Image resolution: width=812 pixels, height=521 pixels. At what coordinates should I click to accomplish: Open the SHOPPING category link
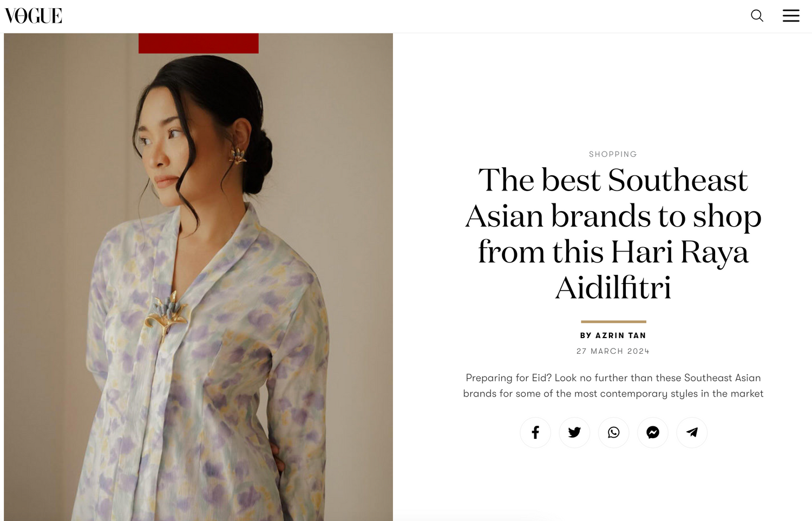(613, 154)
